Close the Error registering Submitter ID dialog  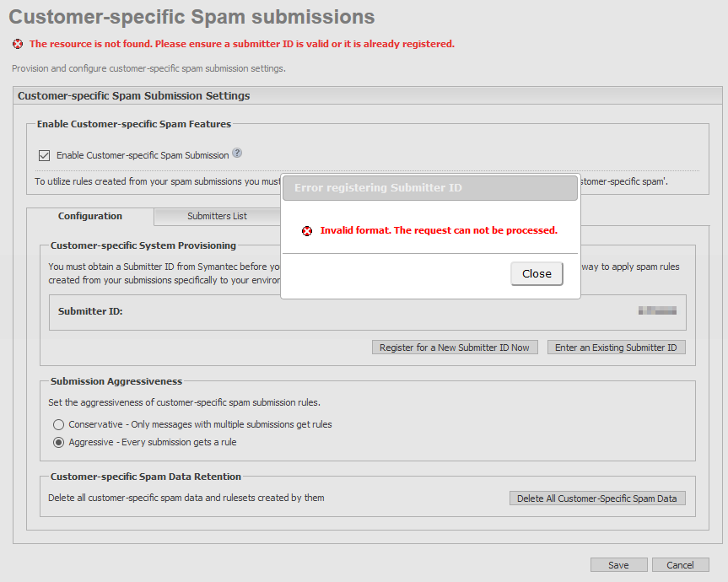pos(537,273)
